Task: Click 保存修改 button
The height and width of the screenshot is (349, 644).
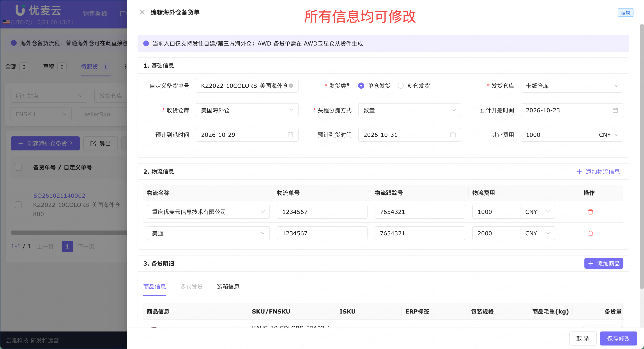Action: tap(618, 339)
